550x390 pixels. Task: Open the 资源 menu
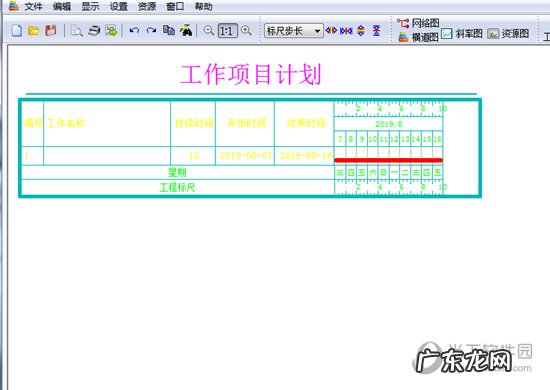pyautogui.click(x=147, y=6)
